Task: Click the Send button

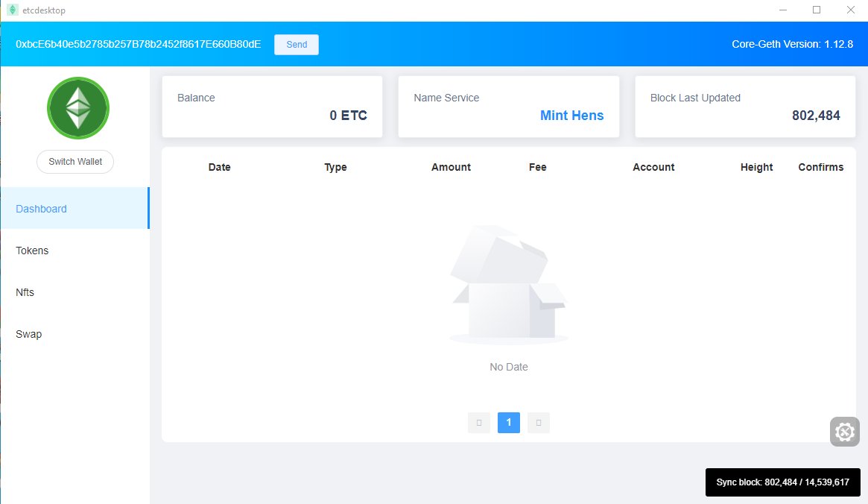Action: [x=296, y=44]
